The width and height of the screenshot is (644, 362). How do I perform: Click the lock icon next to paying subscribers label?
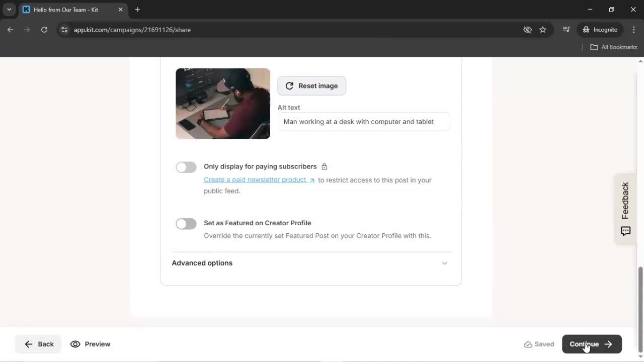tap(324, 166)
